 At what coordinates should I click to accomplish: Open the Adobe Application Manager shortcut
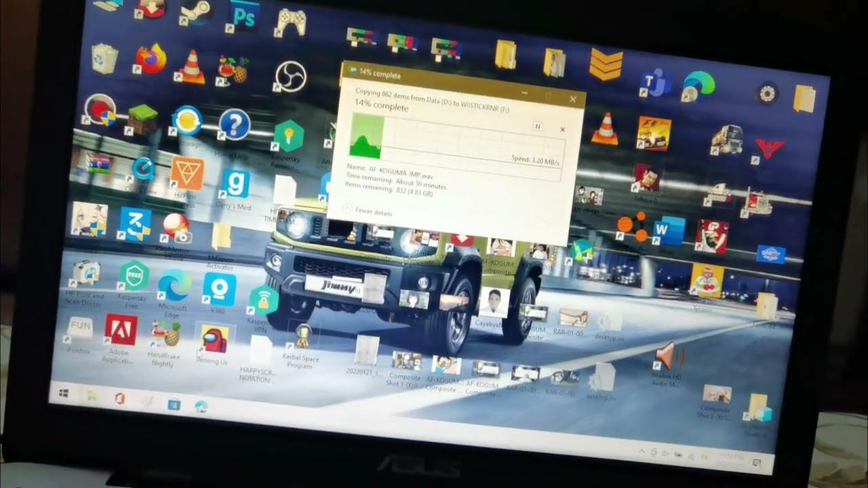click(x=121, y=330)
